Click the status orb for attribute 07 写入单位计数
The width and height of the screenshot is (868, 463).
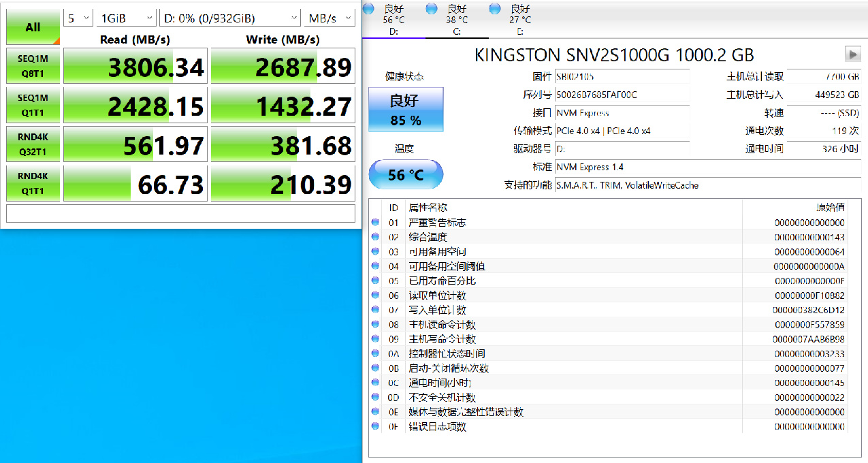(375, 310)
